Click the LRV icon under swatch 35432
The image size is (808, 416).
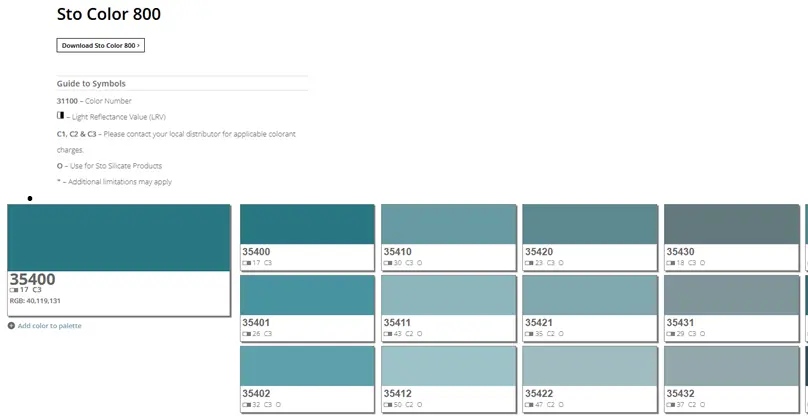tap(670, 404)
